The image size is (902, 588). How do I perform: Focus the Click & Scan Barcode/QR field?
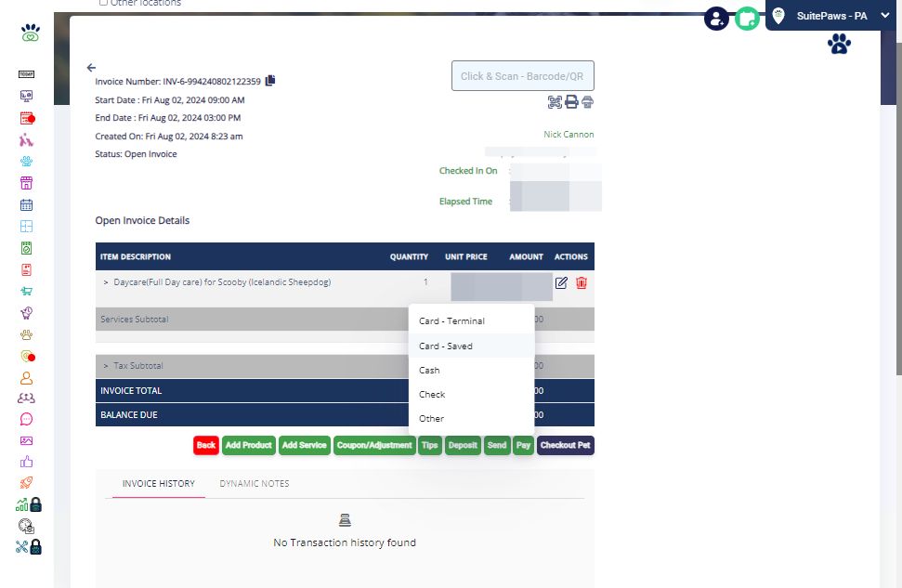pyautogui.click(x=522, y=76)
